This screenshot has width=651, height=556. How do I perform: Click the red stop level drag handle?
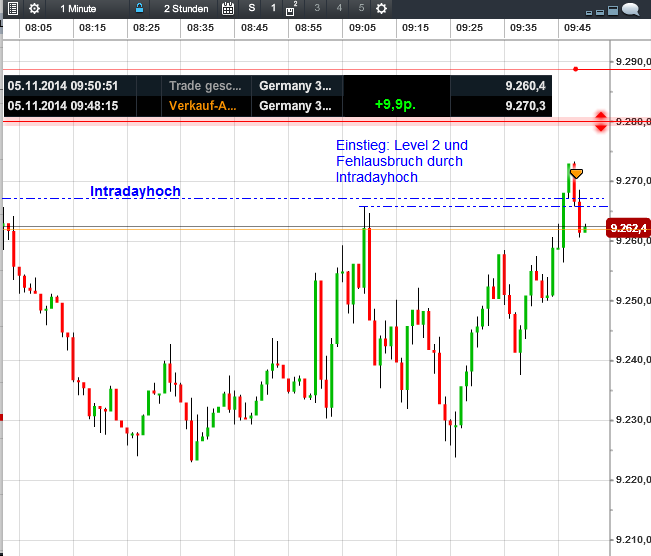[601, 122]
